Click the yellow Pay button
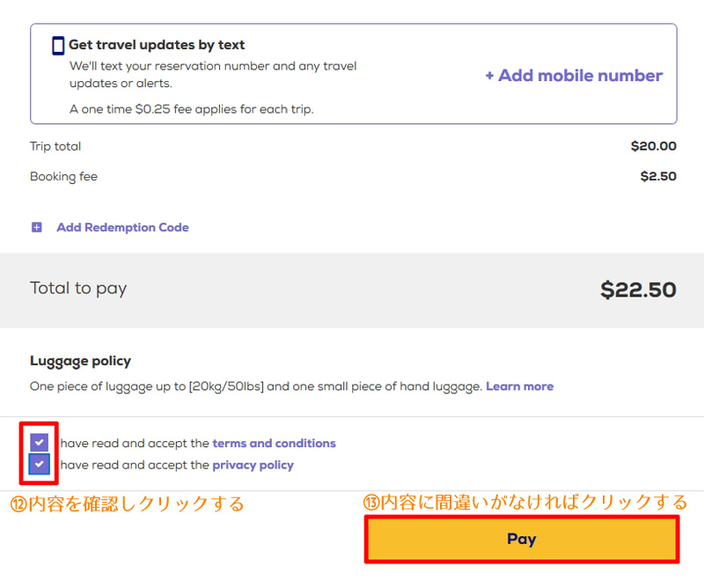Image resolution: width=704 pixels, height=588 pixels. 522,539
